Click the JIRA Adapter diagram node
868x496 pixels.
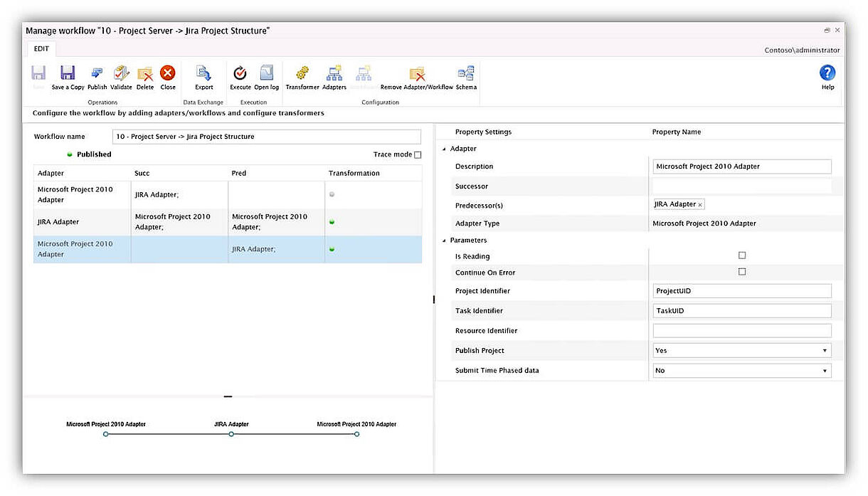[231, 434]
